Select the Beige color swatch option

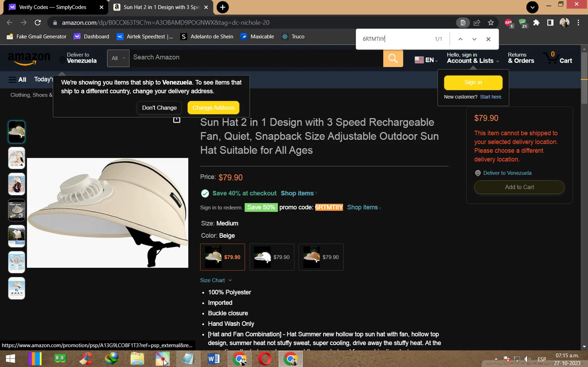223,257
